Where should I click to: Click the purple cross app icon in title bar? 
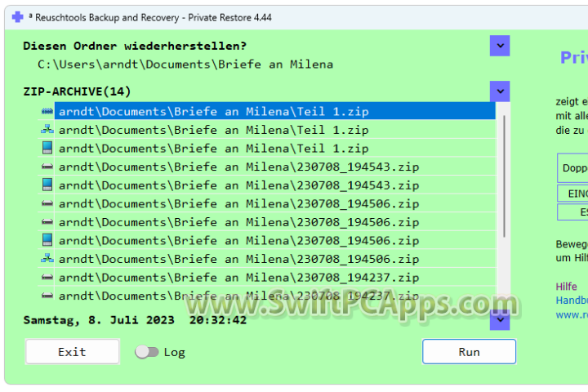[x=17, y=17]
